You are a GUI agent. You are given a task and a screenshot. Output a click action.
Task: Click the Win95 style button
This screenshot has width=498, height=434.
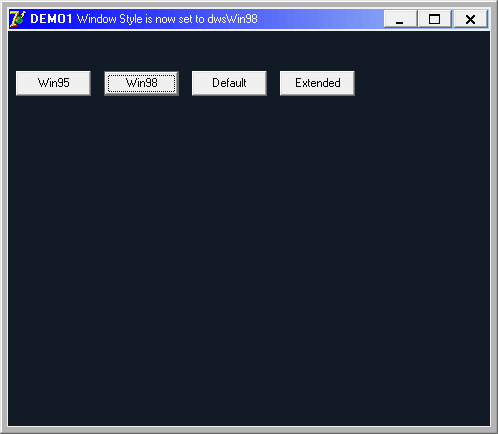(x=53, y=83)
